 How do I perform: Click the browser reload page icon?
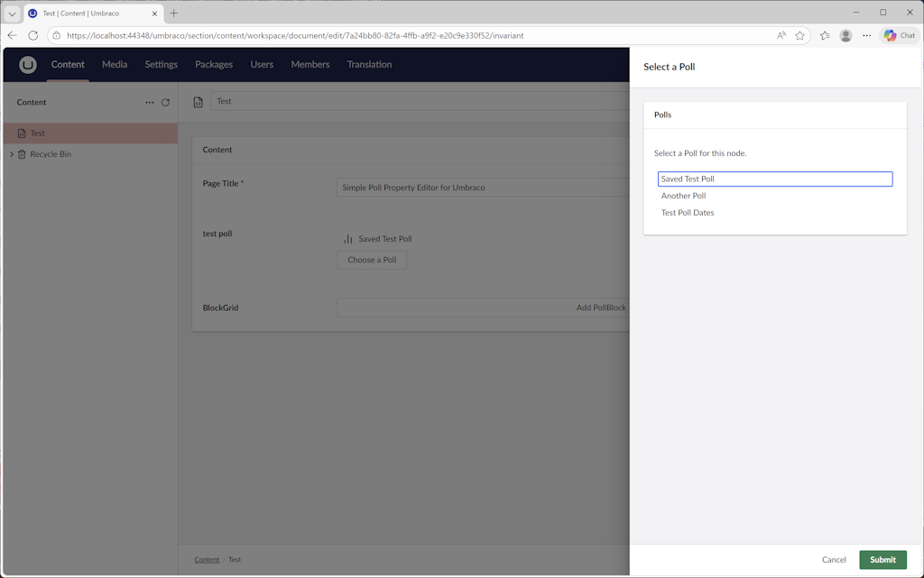point(33,35)
